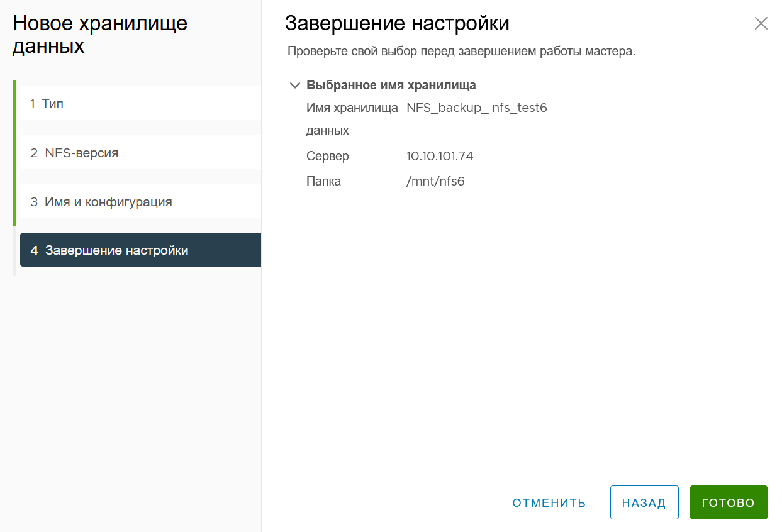Image resolution: width=782 pixels, height=532 pixels.
Task: Click the server address 10.10.101.74
Action: click(x=440, y=156)
